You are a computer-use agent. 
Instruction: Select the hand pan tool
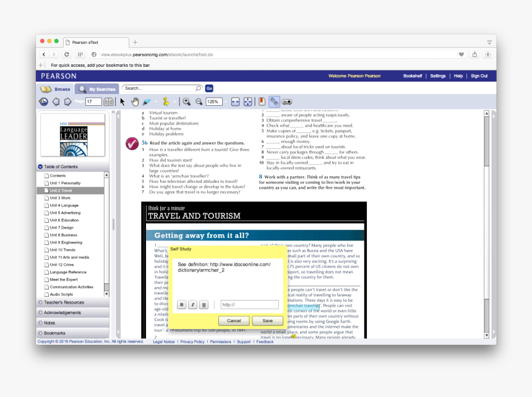[135, 101]
